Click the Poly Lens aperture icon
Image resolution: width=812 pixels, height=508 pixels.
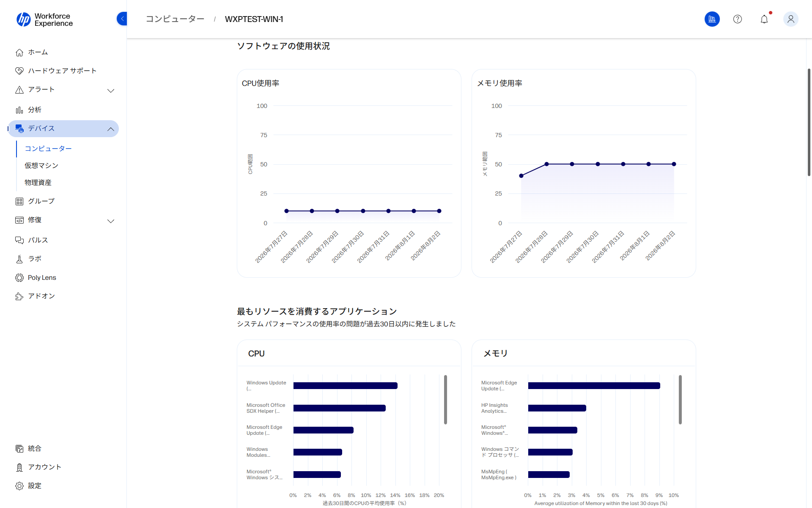coord(19,278)
